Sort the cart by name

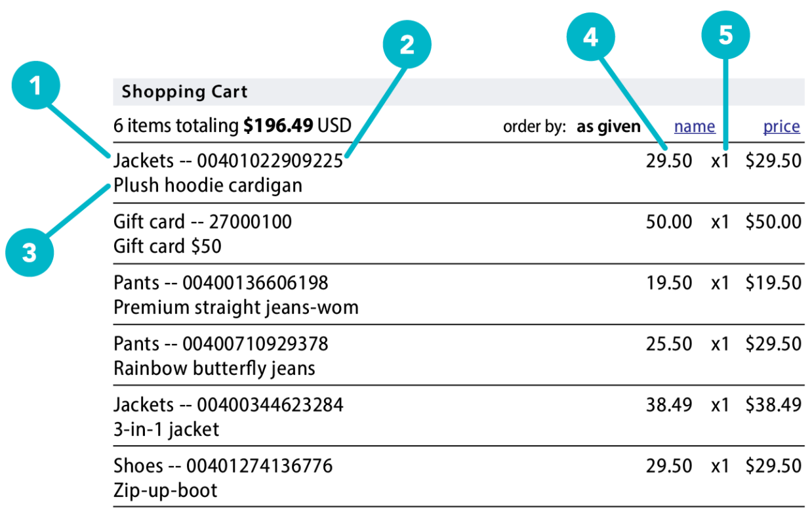[x=694, y=127]
